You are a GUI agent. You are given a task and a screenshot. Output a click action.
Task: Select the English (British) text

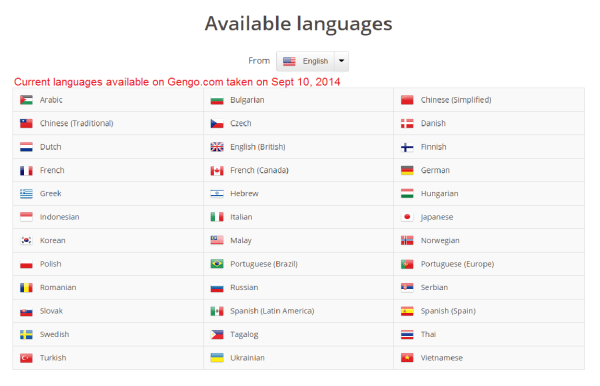[258, 147]
